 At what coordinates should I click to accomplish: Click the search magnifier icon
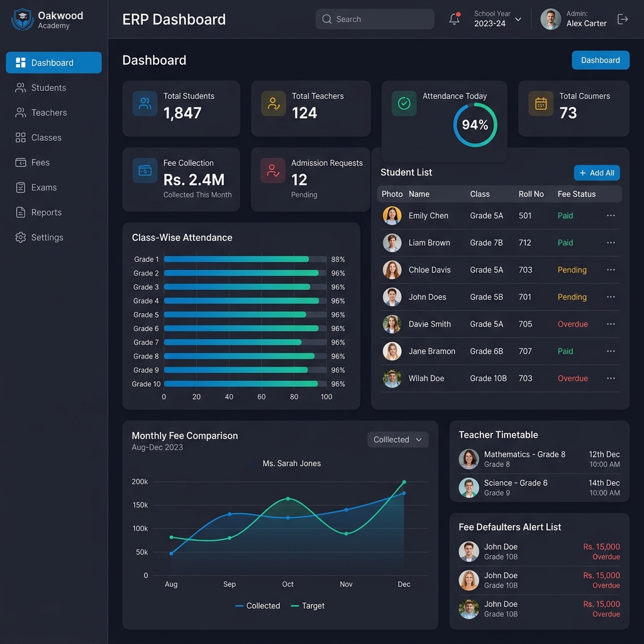[x=327, y=19]
